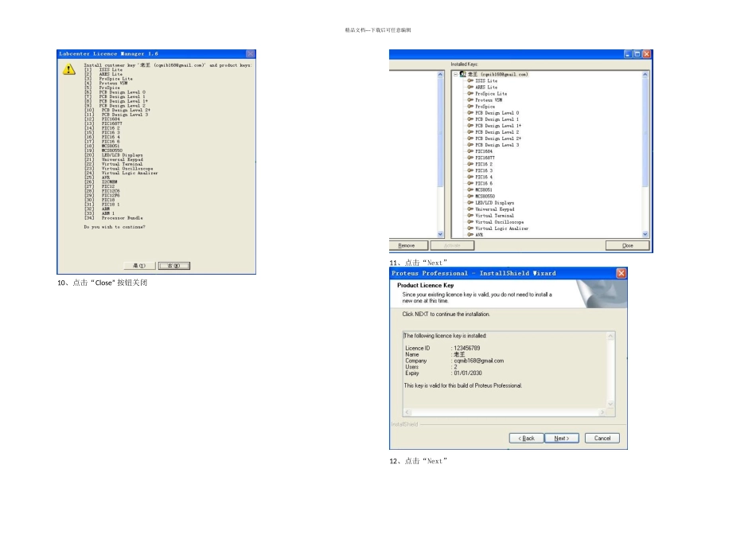Click Cancel in the InstallShield Wizard
The width and height of the screenshot is (756, 535).
point(602,438)
